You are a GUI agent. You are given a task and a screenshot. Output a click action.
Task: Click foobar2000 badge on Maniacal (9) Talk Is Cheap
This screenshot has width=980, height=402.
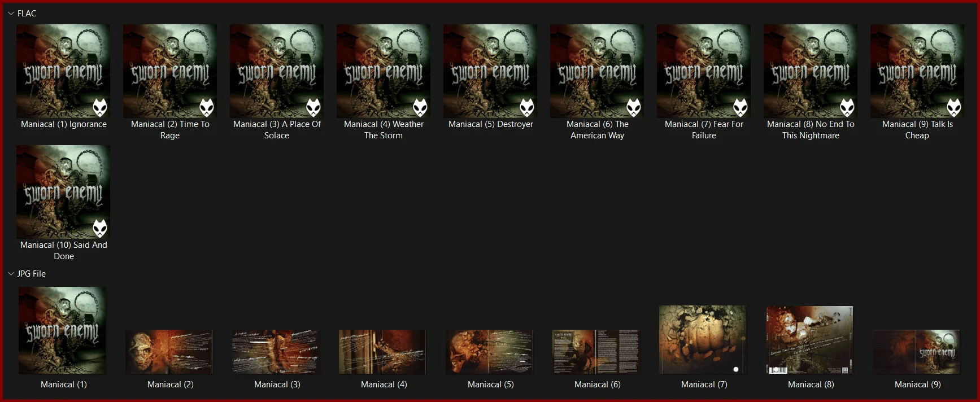coord(954,107)
